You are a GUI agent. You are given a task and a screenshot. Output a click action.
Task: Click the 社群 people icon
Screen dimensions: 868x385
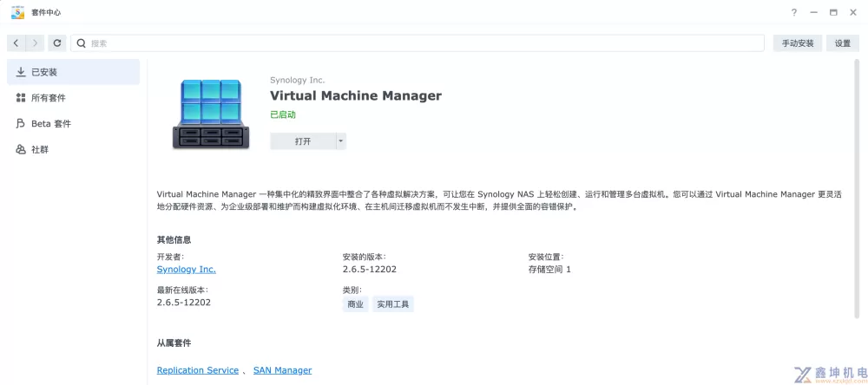click(x=21, y=149)
